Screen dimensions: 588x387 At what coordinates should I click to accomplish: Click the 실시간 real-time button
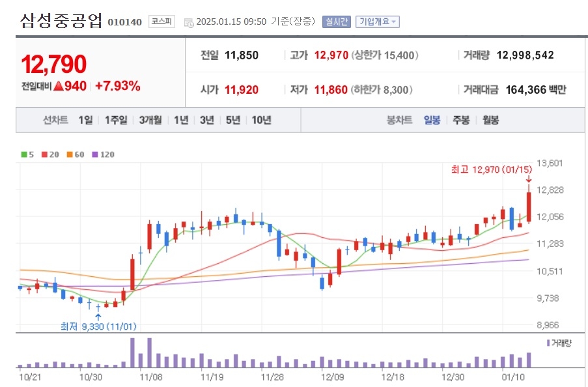[x=337, y=21]
